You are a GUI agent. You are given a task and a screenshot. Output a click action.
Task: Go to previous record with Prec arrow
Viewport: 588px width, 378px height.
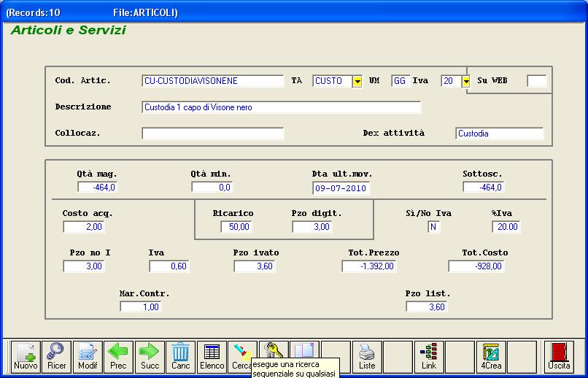[118, 357]
